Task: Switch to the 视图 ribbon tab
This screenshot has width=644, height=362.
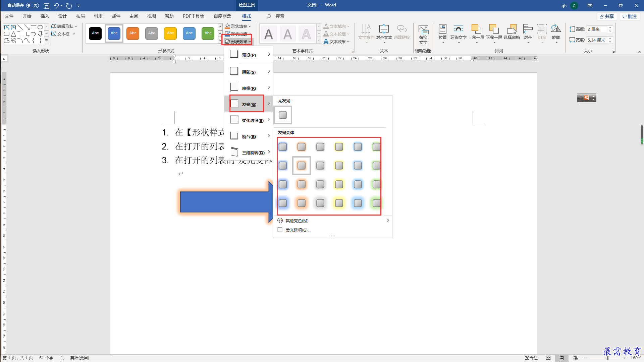Action: 151,16
